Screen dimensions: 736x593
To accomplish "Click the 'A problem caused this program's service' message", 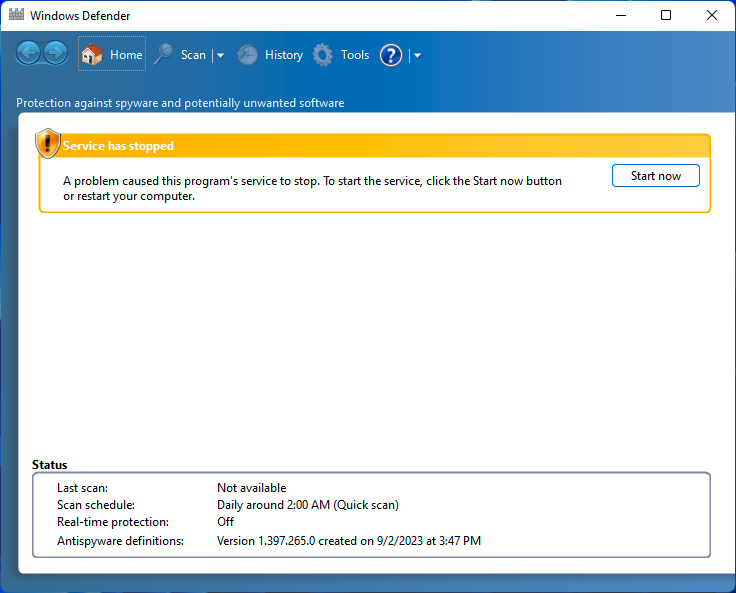I will click(312, 188).
